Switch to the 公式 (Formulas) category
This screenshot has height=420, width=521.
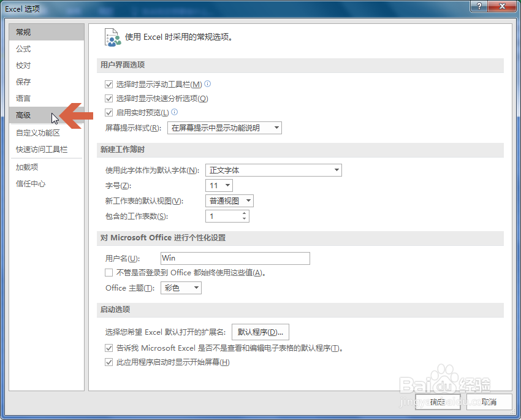point(23,48)
